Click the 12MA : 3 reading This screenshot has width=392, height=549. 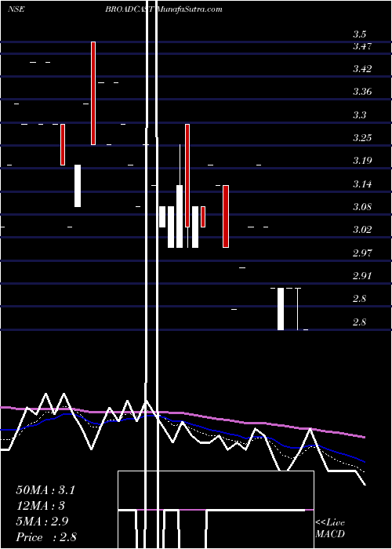[x=41, y=506]
